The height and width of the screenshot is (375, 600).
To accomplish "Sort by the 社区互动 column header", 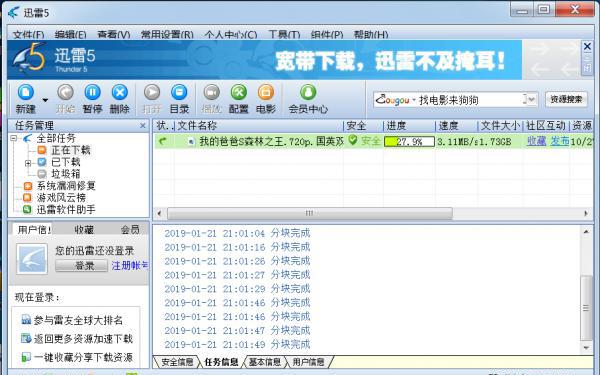I will tap(546, 126).
